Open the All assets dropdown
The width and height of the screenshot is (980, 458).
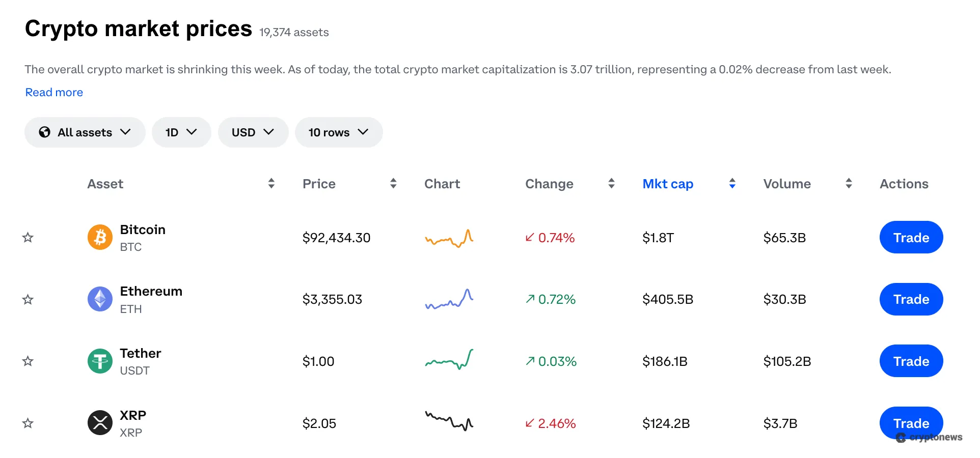[x=85, y=132]
